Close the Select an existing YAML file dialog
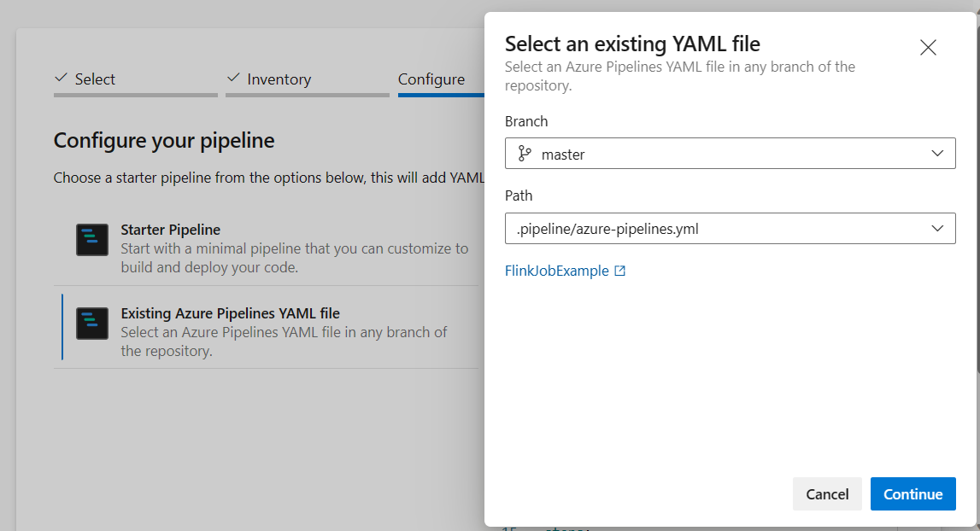This screenshot has height=531, width=980. pos(928,48)
